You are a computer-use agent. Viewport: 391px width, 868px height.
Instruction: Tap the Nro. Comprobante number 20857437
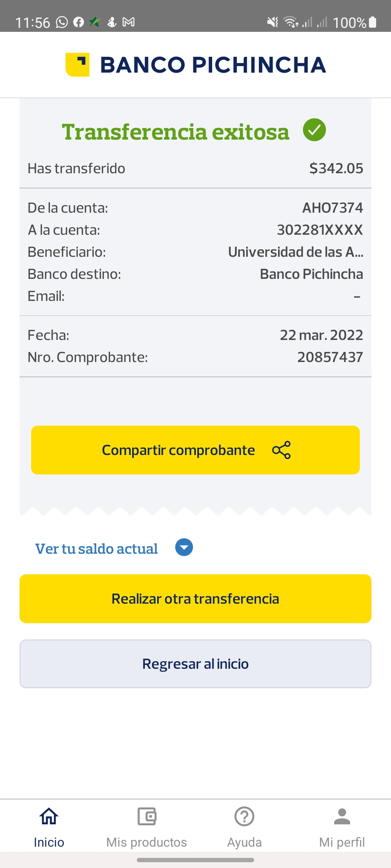point(330,357)
